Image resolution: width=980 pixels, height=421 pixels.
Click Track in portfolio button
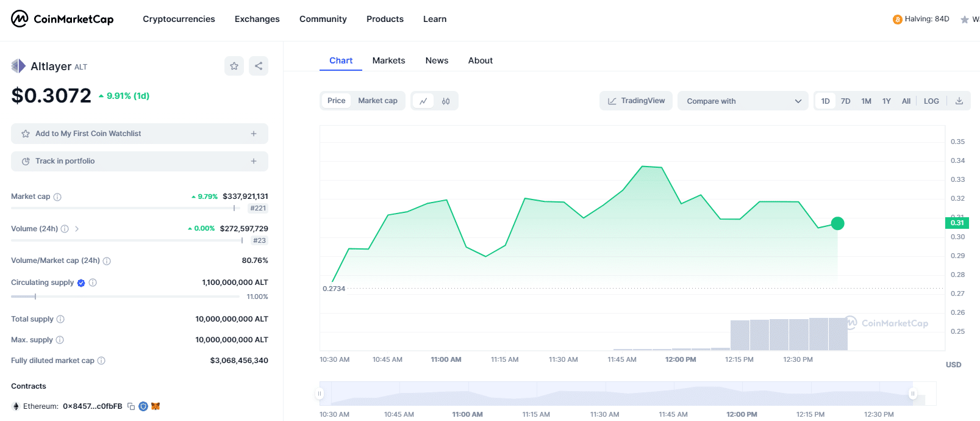pyautogui.click(x=140, y=161)
